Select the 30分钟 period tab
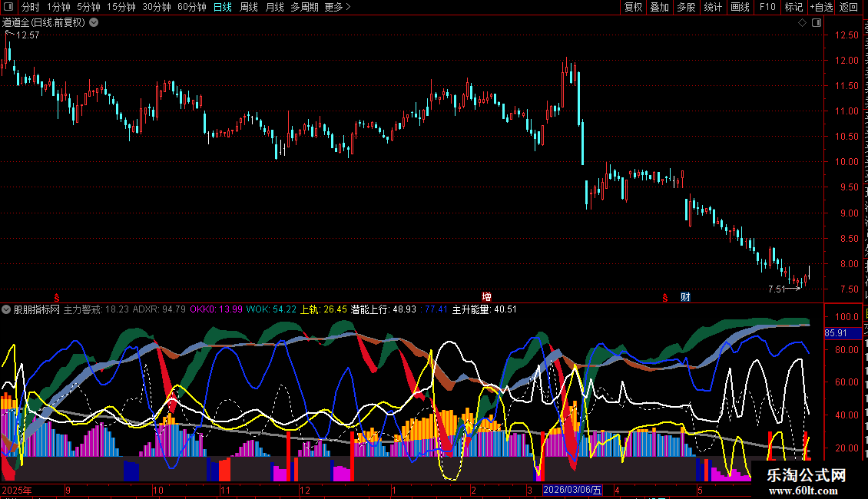Screen dimensions: 868x499 157,7
